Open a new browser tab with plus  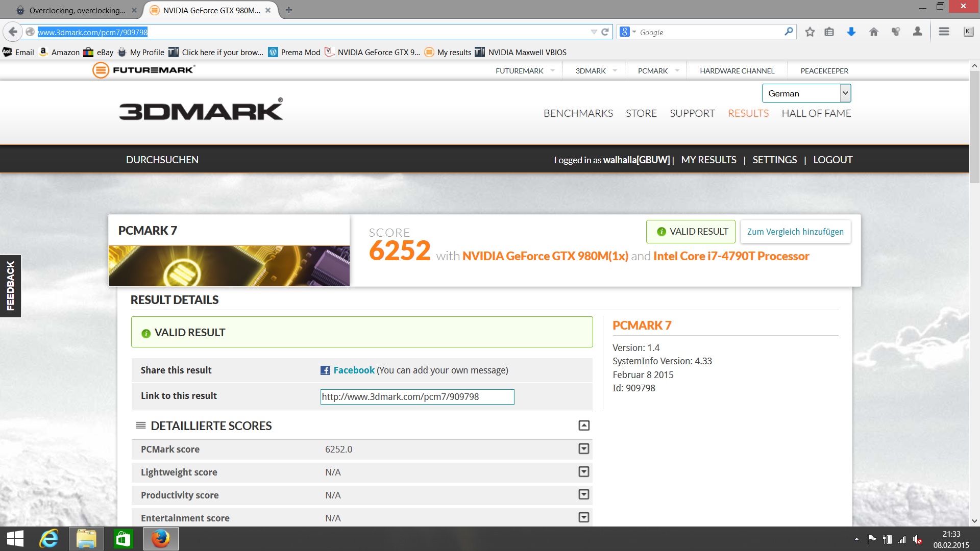[289, 10]
